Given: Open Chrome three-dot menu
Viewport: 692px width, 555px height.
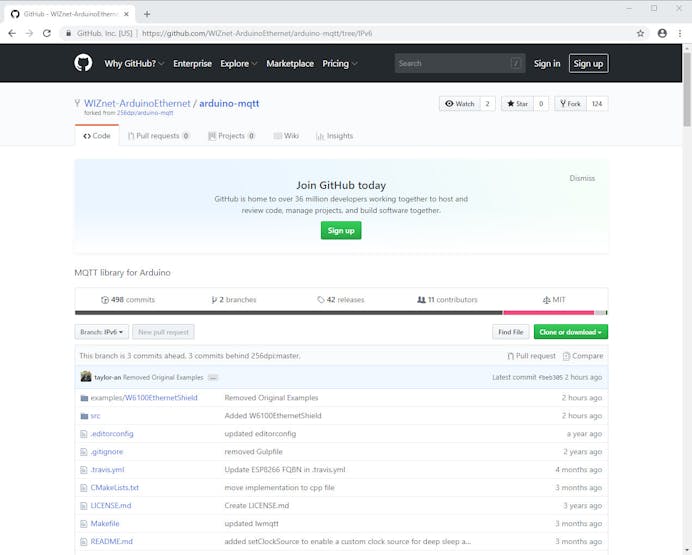Looking at the screenshot, I should 680,33.
